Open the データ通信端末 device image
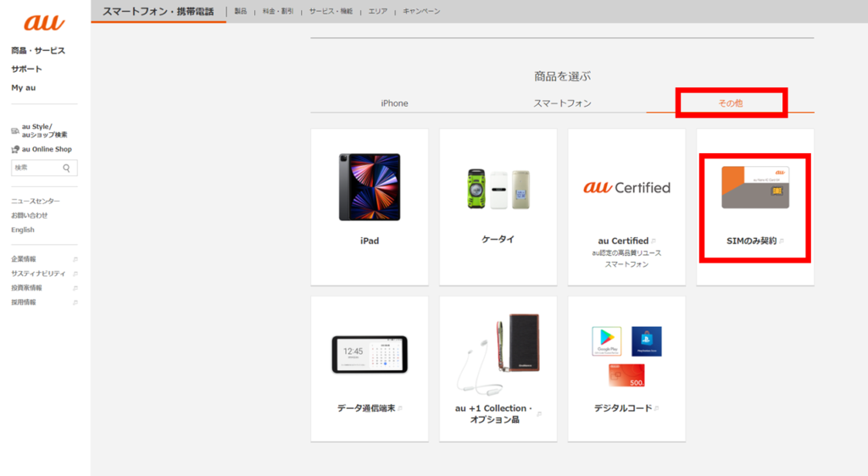 click(x=370, y=354)
